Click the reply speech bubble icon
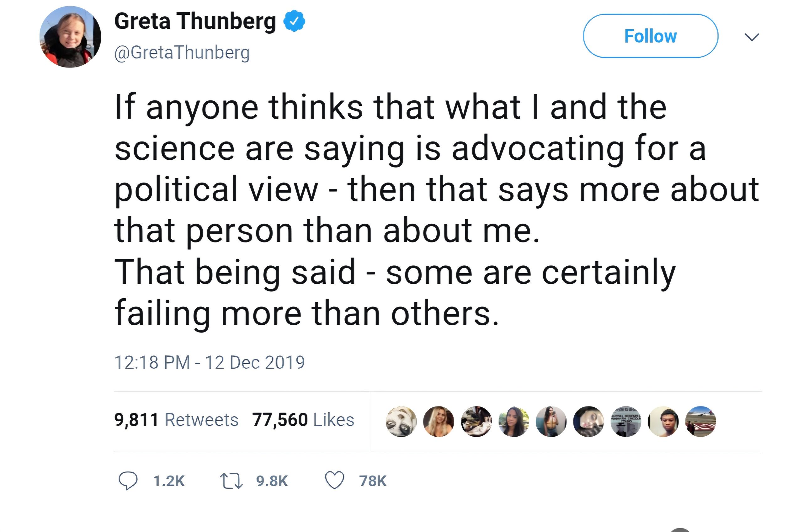803x532 pixels. (x=128, y=481)
